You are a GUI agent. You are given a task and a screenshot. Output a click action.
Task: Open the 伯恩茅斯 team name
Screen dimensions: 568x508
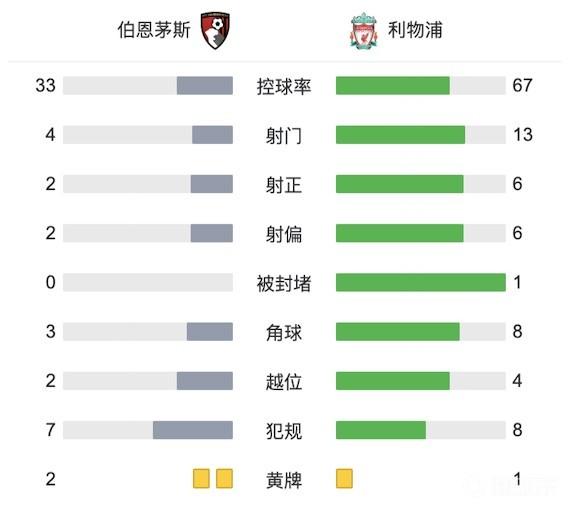(x=154, y=30)
